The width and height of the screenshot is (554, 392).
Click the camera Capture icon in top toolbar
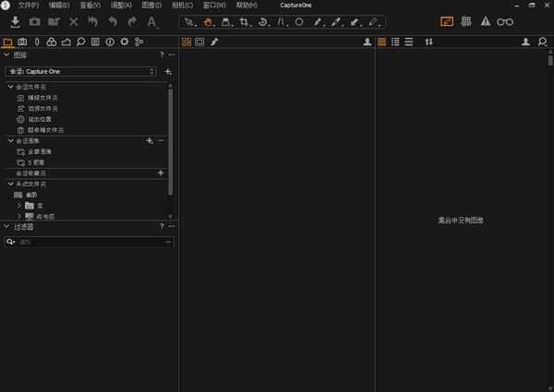tap(35, 22)
